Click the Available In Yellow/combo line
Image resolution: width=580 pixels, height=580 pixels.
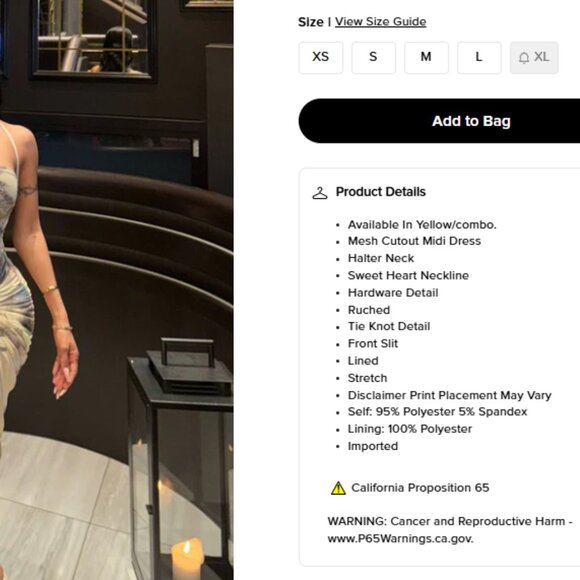[x=422, y=225]
